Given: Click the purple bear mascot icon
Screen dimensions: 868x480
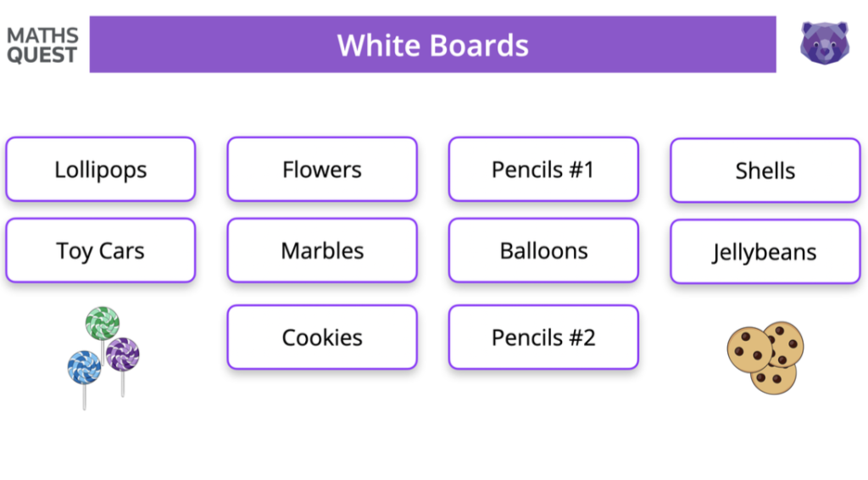Looking at the screenshot, I should pyautogui.click(x=824, y=42).
